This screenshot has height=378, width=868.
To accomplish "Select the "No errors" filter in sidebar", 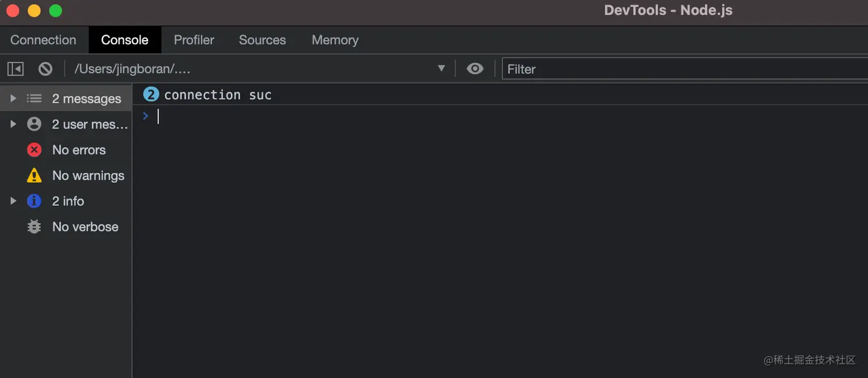I will coord(79,150).
